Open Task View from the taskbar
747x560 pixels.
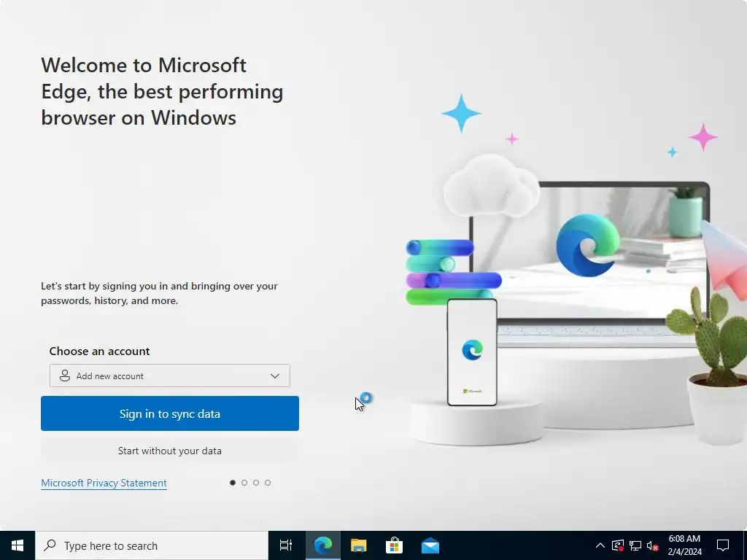click(286, 545)
